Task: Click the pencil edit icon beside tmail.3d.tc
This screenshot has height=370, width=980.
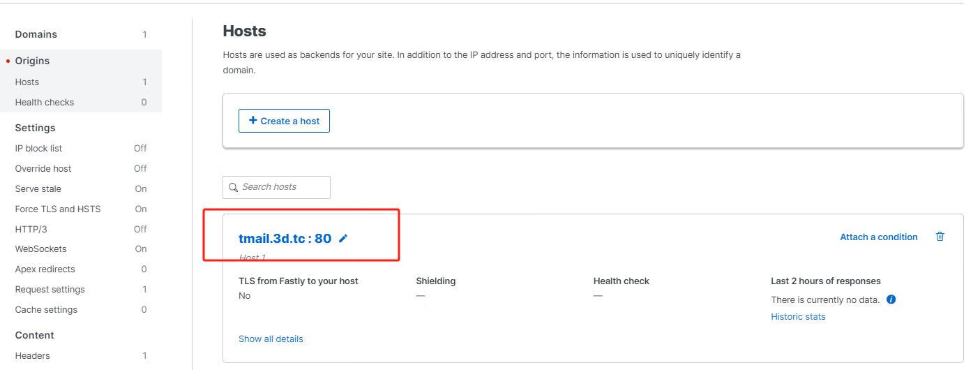Action: [x=343, y=239]
